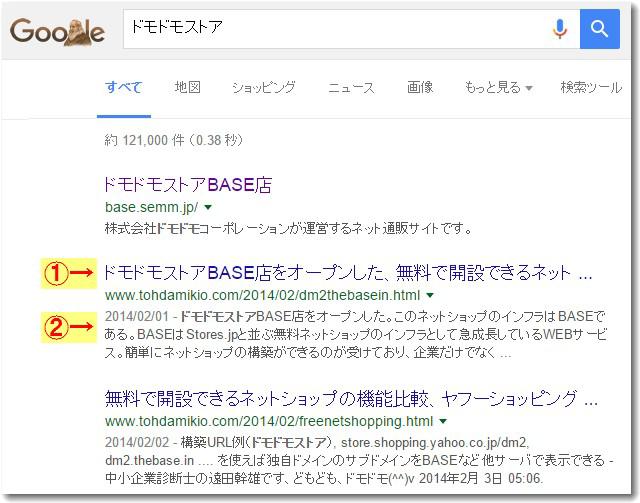Click the 2014/02/01 dated snippet text
This screenshot has width=640, height=503.
[x=356, y=334]
